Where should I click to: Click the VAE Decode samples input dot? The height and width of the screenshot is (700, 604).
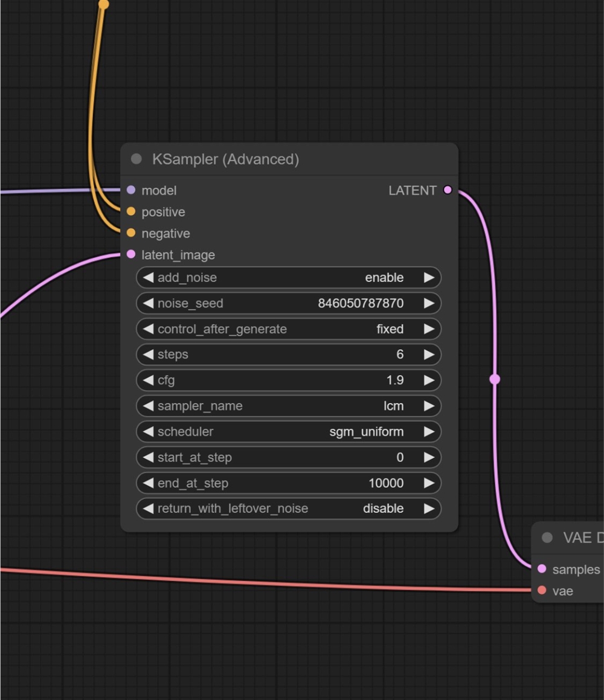542,569
